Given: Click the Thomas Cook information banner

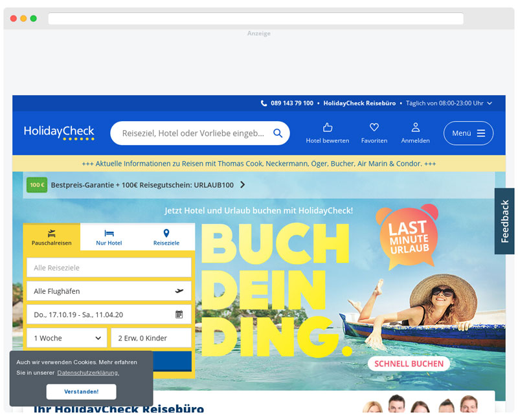Looking at the screenshot, I should pos(259,164).
